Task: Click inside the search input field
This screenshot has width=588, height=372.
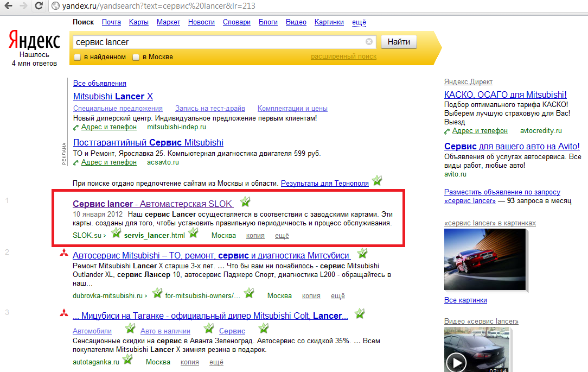Action: click(x=217, y=41)
